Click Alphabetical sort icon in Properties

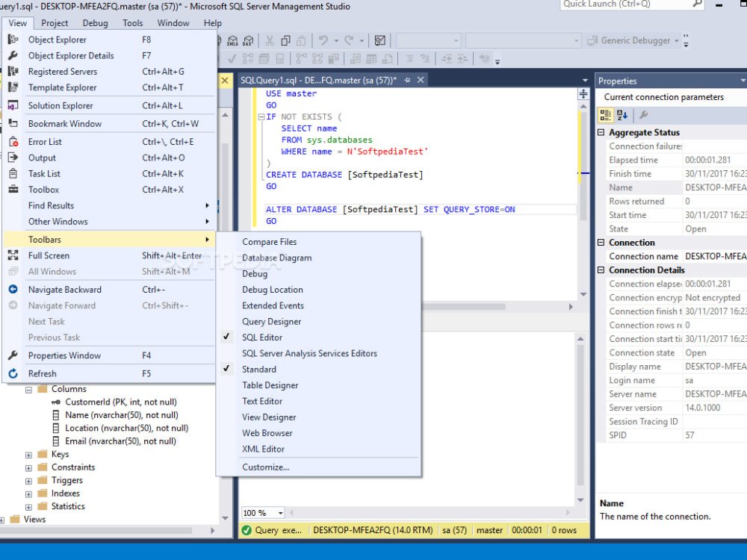pyautogui.click(x=622, y=115)
